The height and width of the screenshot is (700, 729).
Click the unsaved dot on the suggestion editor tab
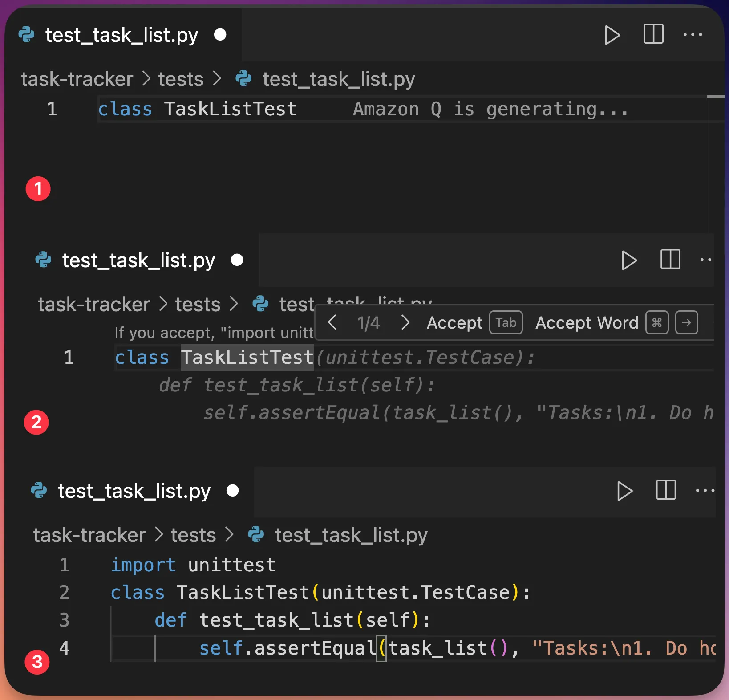coord(237,260)
